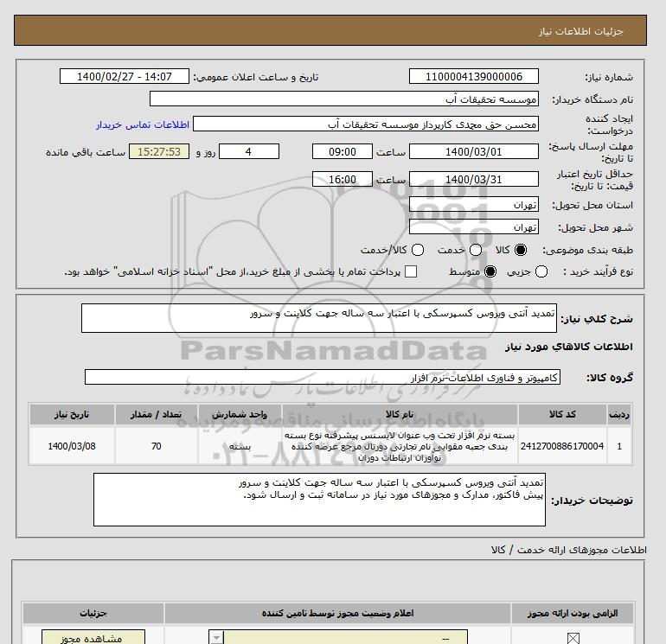Click the buyer notes text area
The image size is (666, 644).
coord(319,500)
